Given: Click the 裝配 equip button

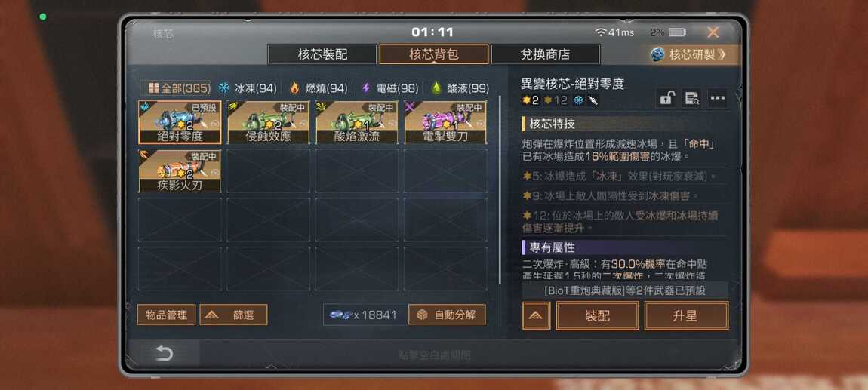Looking at the screenshot, I should [597, 316].
